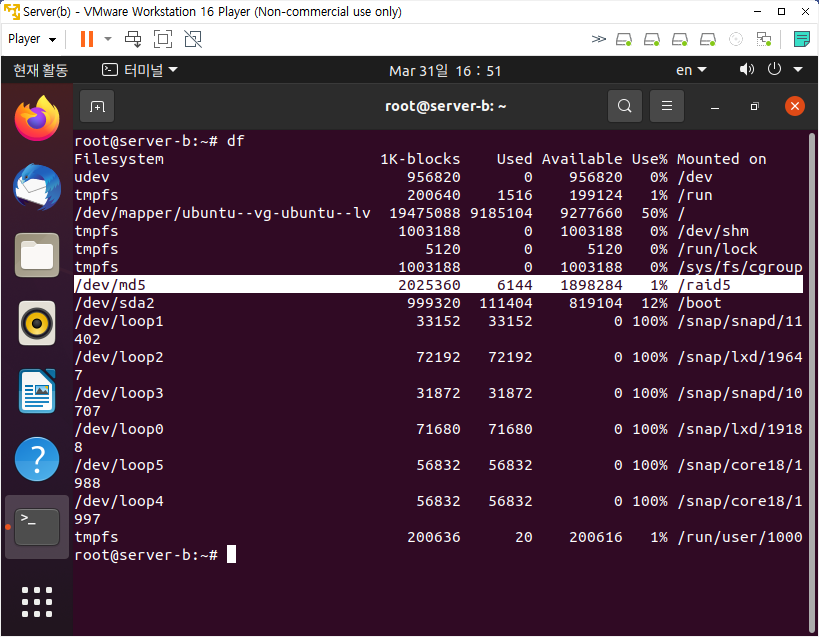Image resolution: width=819 pixels, height=637 pixels.
Task: Launch LibreOffice Writer from the dock
Action: click(37, 391)
